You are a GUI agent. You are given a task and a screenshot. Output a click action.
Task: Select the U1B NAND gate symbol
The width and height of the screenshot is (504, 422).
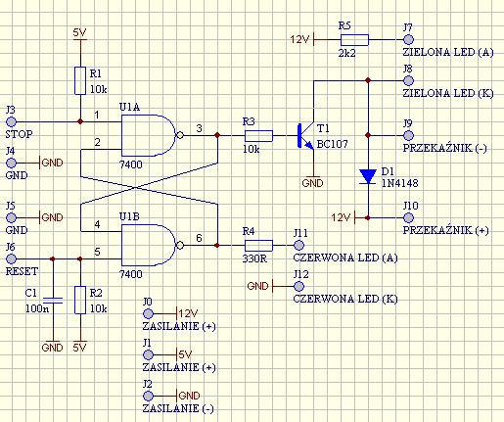click(152, 245)
